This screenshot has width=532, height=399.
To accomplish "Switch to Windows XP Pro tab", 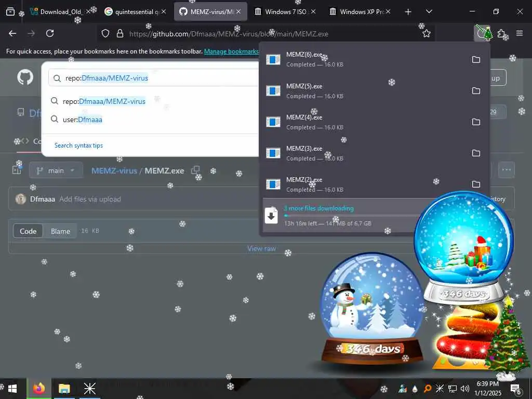I will pos(359,12).
